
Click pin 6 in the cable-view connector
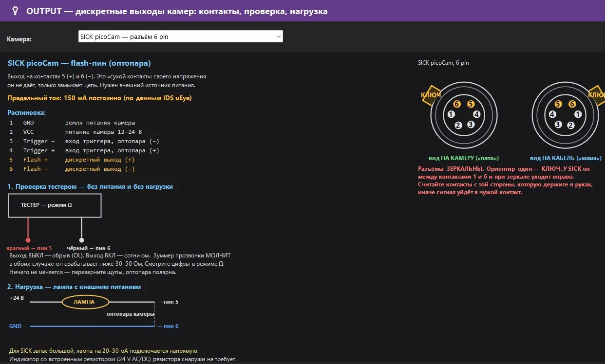(572, 104)
